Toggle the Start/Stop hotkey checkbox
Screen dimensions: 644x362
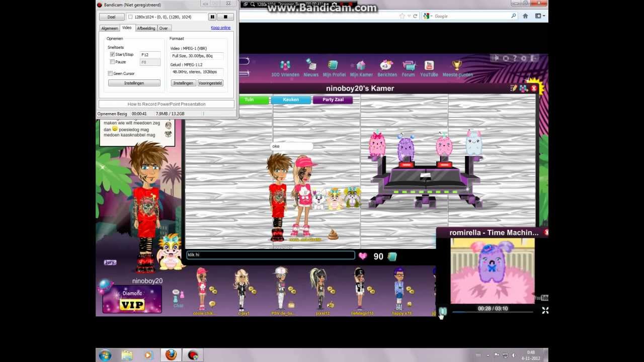pos(112,54)
